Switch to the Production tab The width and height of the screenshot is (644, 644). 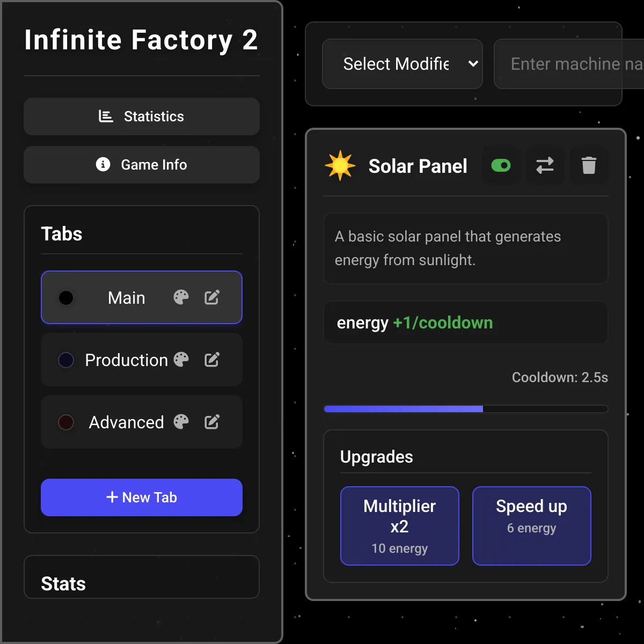pyautogui.click(x=126, y=360)
